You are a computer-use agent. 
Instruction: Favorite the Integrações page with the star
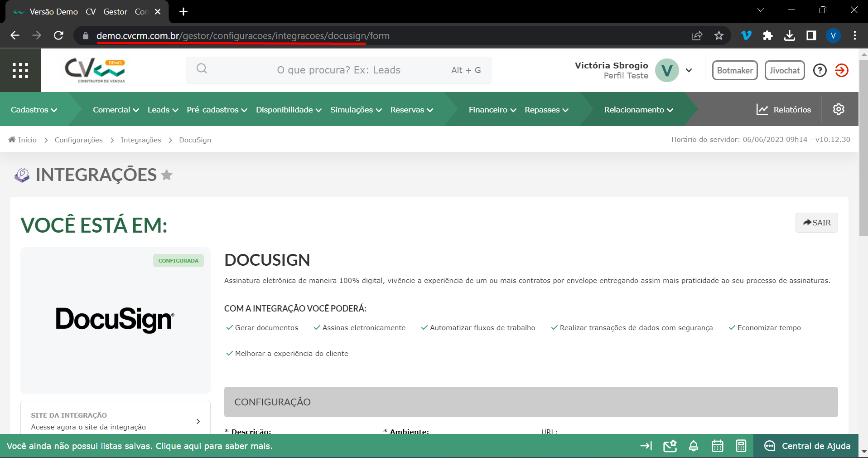pyautogui.click(x=167, y=175)
